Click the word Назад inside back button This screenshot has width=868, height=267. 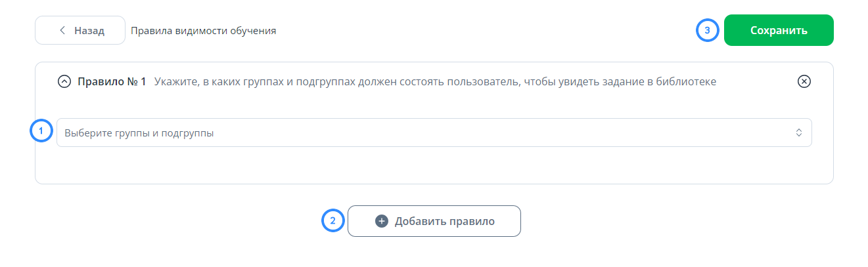89,31
